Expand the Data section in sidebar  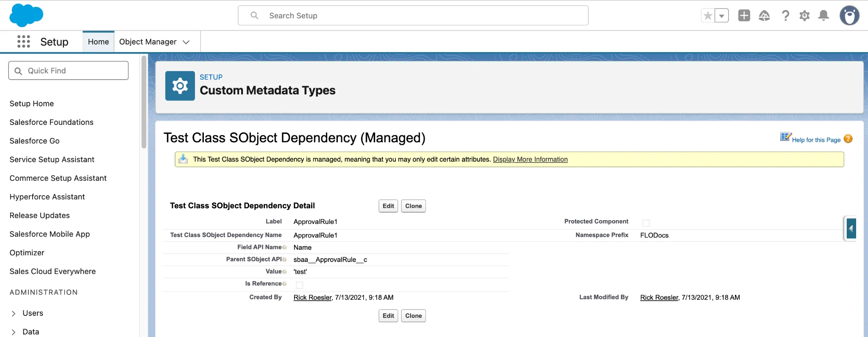click(x=14, y=332)
